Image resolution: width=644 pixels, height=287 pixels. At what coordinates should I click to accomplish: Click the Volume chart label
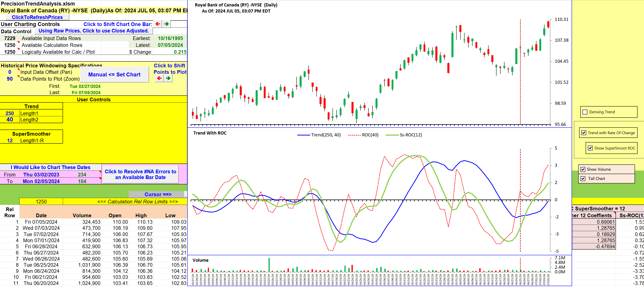coord(200,260)
